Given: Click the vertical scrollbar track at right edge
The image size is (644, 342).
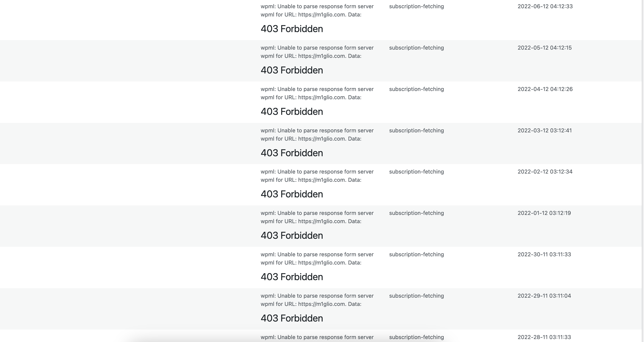Looking at the screenshot, I should coord(643,171).
